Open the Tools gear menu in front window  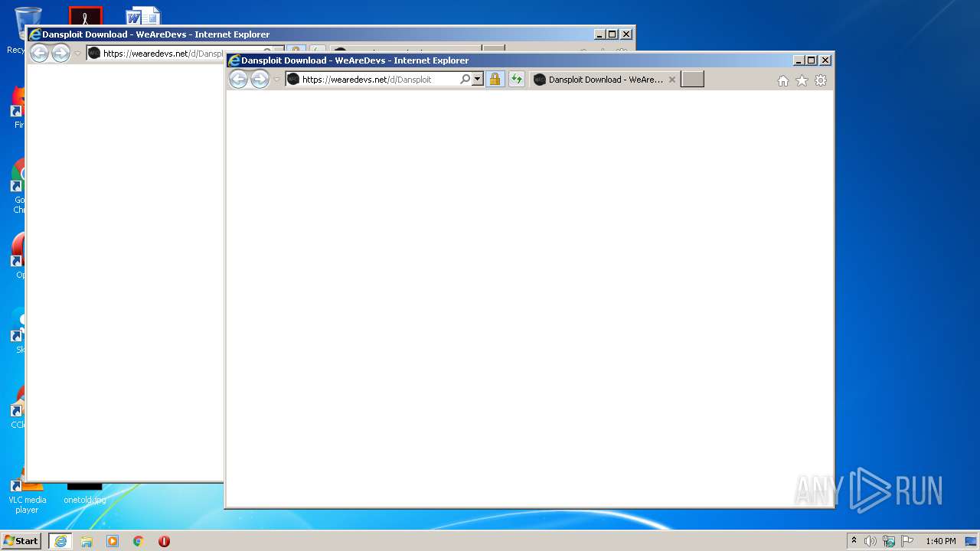click(821, 80)
